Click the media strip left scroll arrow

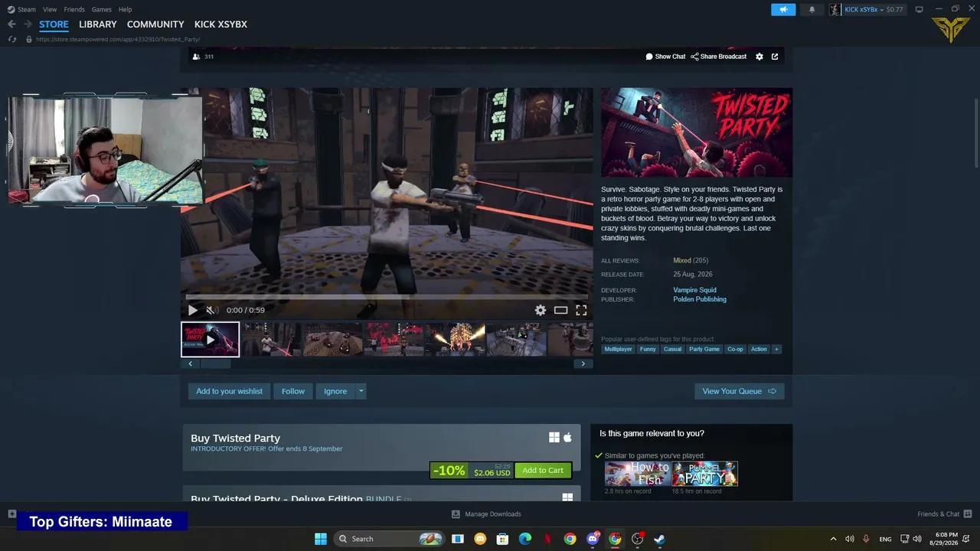tap(191, 364)
